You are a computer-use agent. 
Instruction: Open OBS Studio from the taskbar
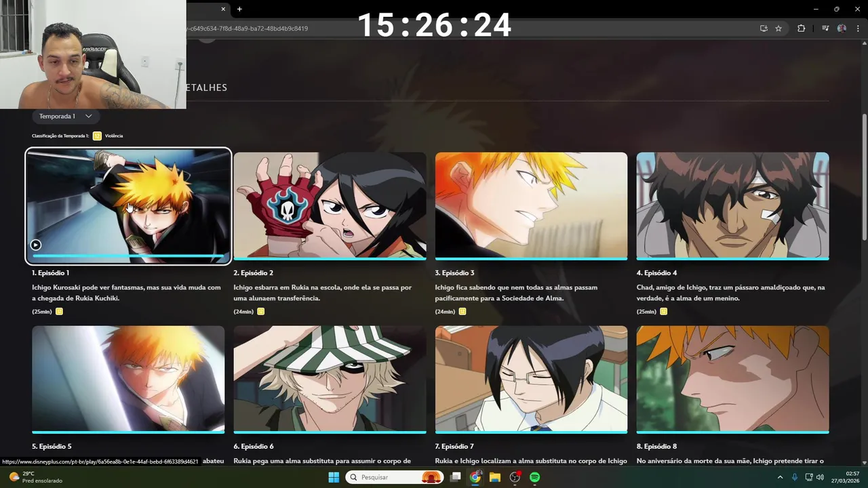click(x=515, y=477)
